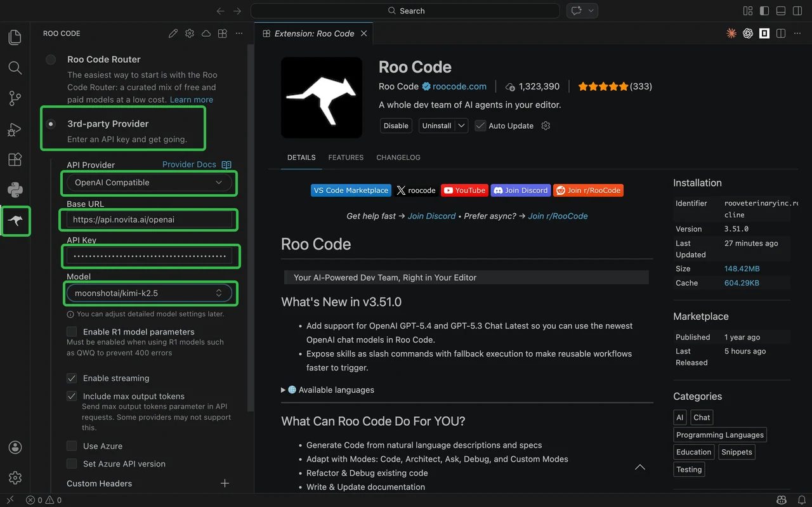Click the Disable extension button
The height and width of the screenshot is (507, 812).
396,126
